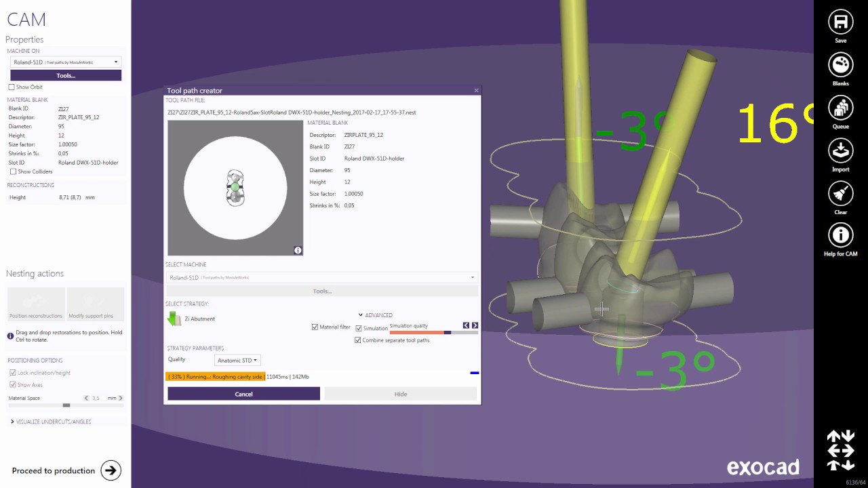868x488 pixels.
Task: Click the Blank ID ZI27 value in Properties
Action: pyautogui.click(x=63, y=108)
